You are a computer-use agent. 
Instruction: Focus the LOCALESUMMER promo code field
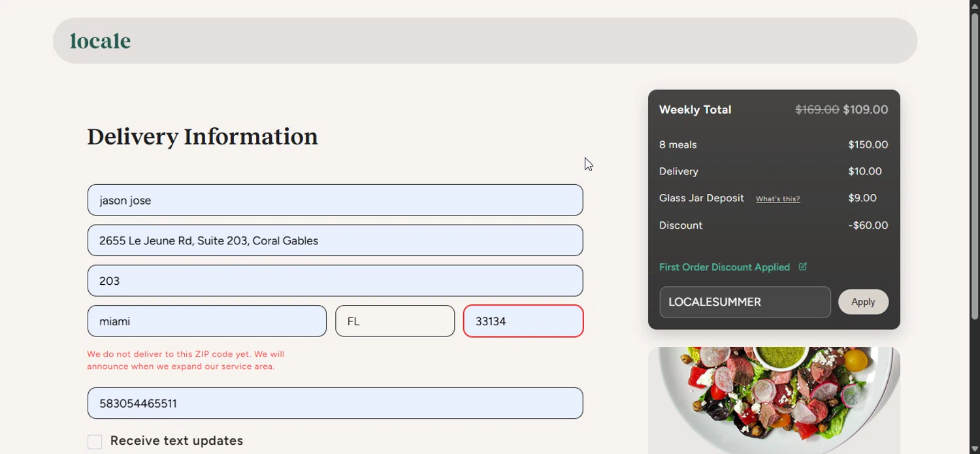click(x=745, y=302)
